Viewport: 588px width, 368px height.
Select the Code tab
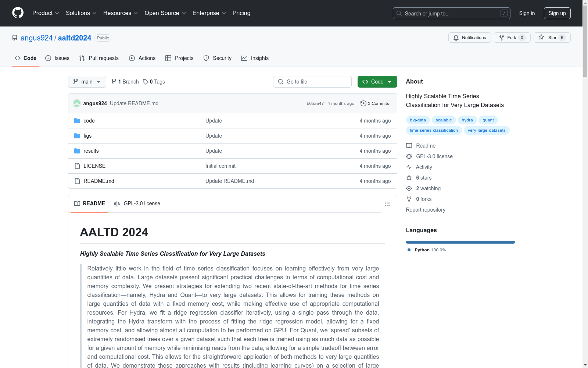(26, 58)
